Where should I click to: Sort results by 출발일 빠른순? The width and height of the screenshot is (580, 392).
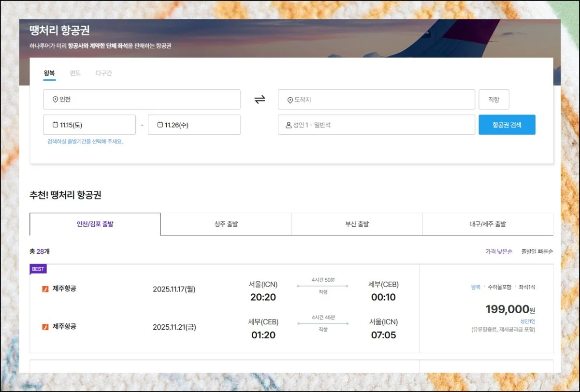click(537, 252)
